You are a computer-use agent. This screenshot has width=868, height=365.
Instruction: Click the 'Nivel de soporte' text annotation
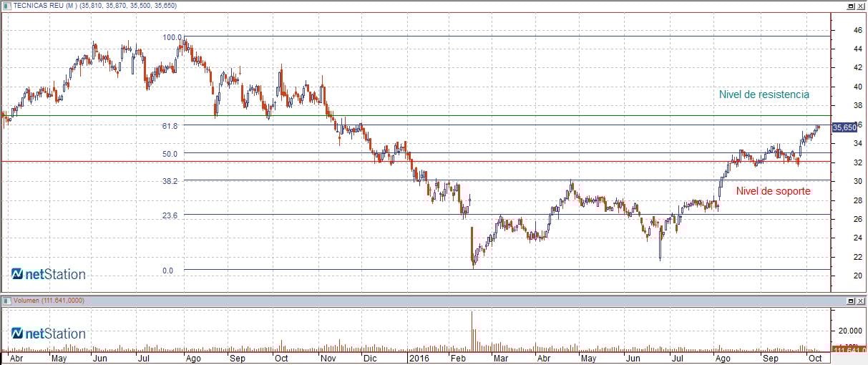tap(774, 191)
